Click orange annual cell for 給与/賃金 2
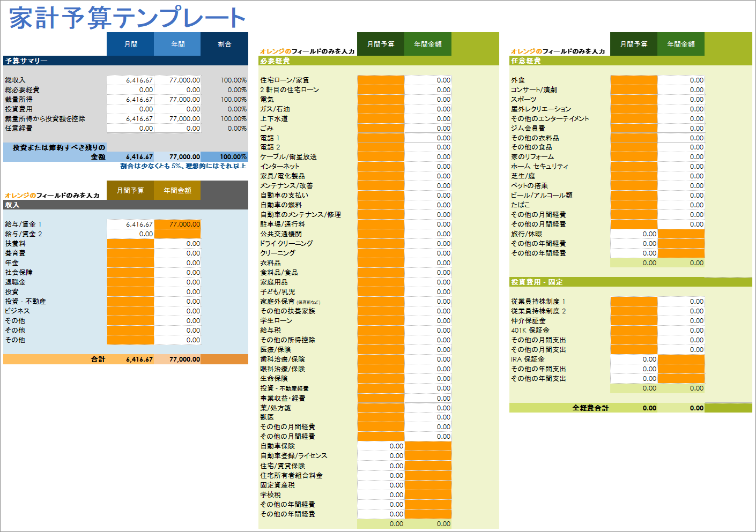The height and width of the screenshot is (532, 756). tap(177, 234)
